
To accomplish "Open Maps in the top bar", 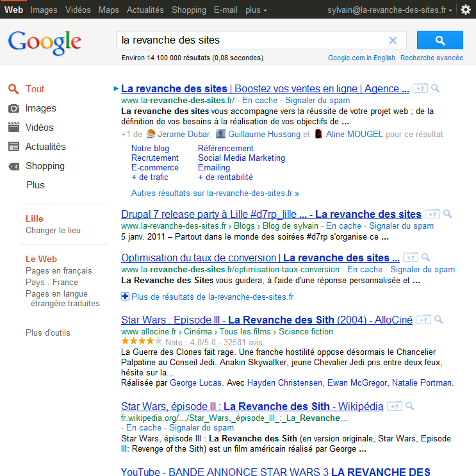I will (x=109, y=10).
